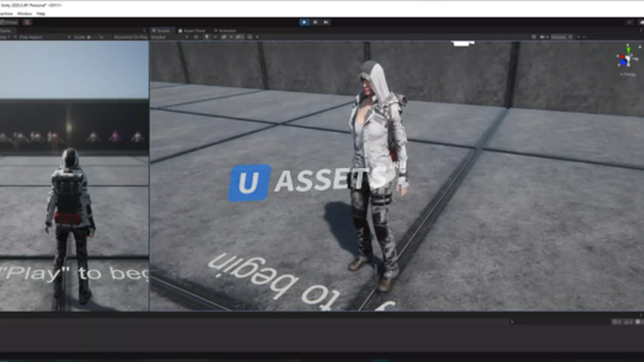Open the Asset Store tab
The height and width of the screenshot is (362, 644).
pos(192,31)
